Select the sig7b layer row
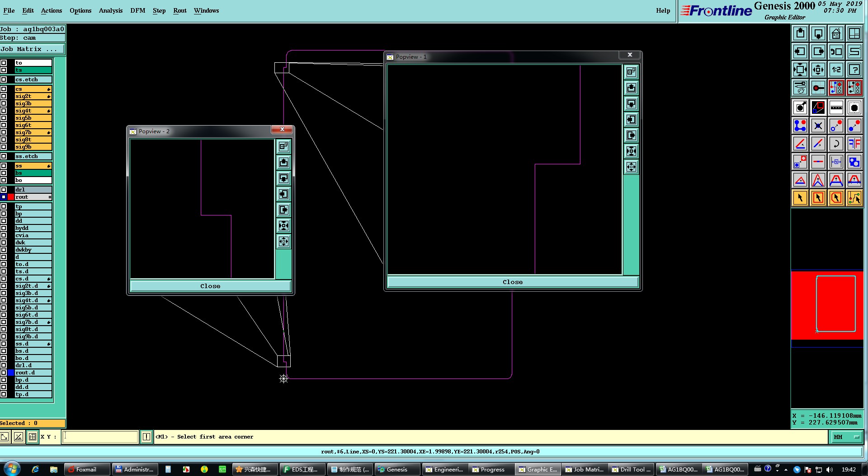 click(x=33, y=132)
